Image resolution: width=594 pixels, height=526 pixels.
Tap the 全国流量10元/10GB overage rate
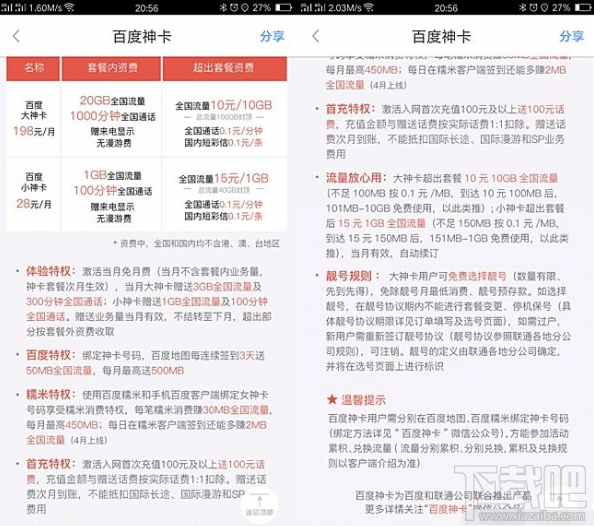[224, 105]
